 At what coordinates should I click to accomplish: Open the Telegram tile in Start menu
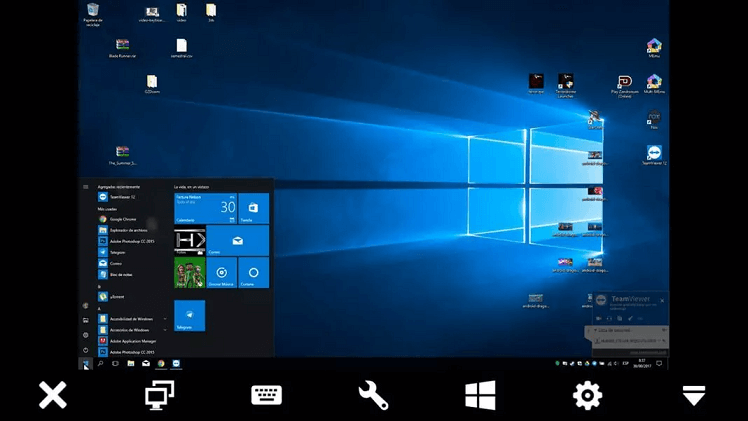tap(189, 315)
